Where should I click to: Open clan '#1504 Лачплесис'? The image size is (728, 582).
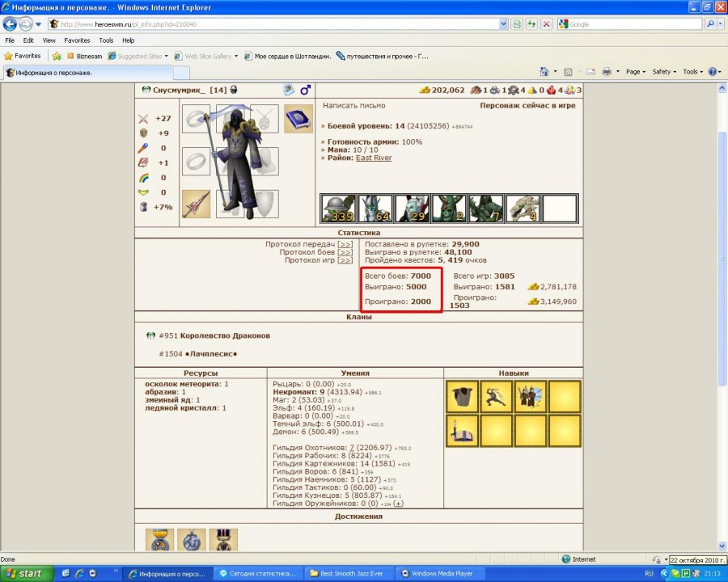point(198,354)
